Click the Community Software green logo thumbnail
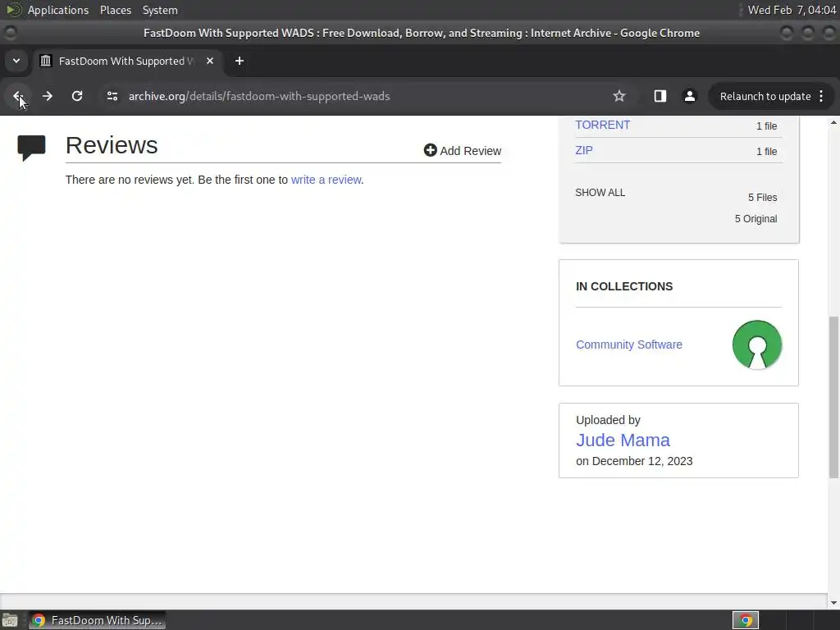This screenshot has width=840, height=630. (757, 345)
